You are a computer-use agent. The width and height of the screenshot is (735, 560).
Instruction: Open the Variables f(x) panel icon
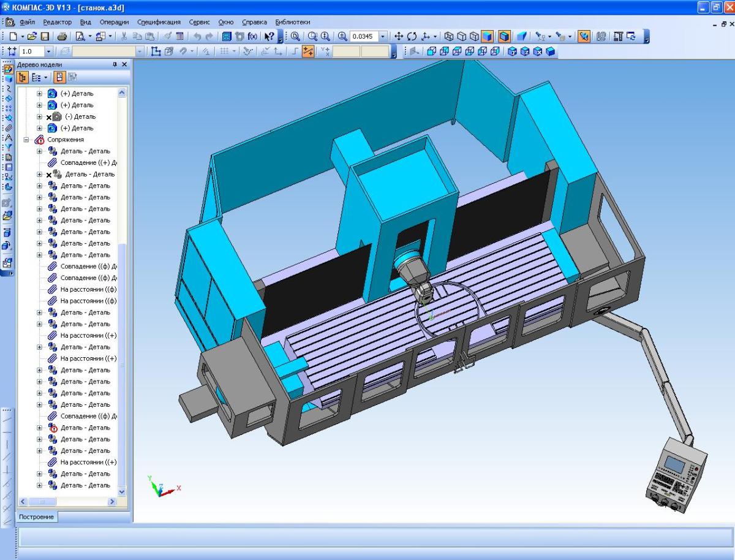coord(252,37)
